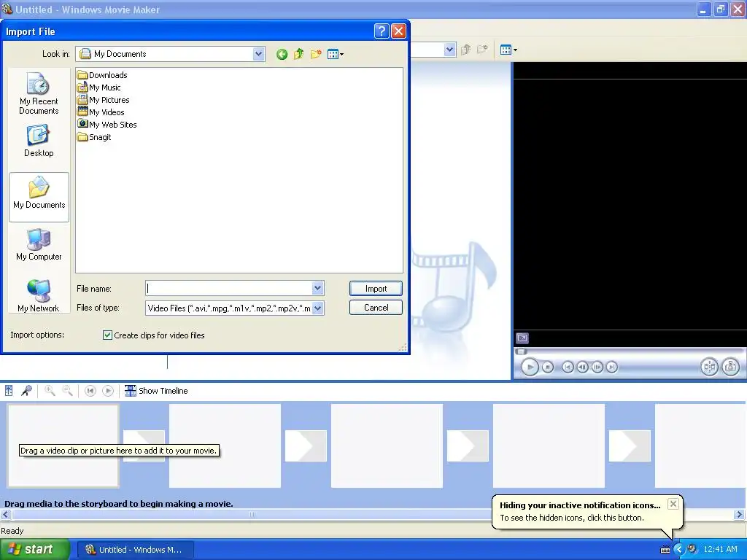Open the Movie Maker collections Views dropdown
This screenshot has width=747, height=560.
508,50
